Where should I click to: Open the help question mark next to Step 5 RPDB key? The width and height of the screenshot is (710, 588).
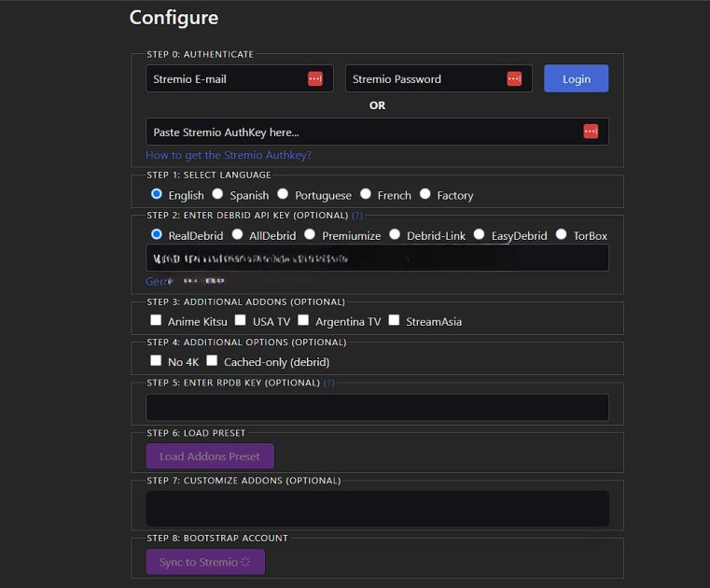[x=328, y=383]
